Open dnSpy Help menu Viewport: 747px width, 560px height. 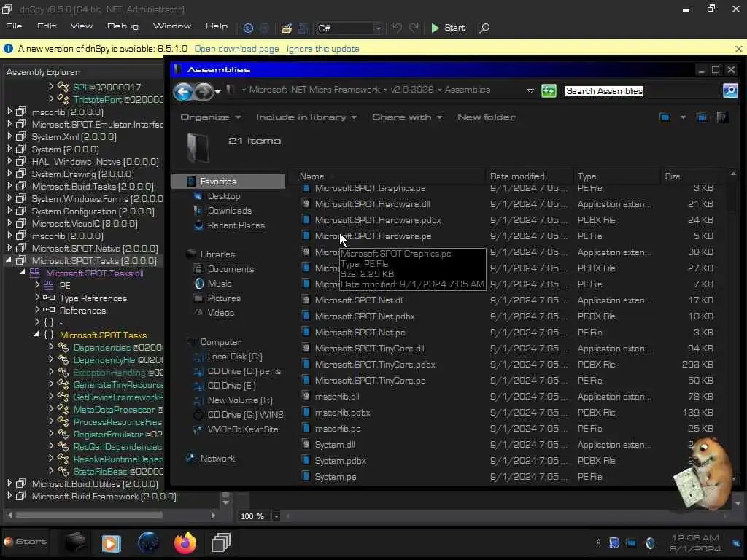click(216, 26)
